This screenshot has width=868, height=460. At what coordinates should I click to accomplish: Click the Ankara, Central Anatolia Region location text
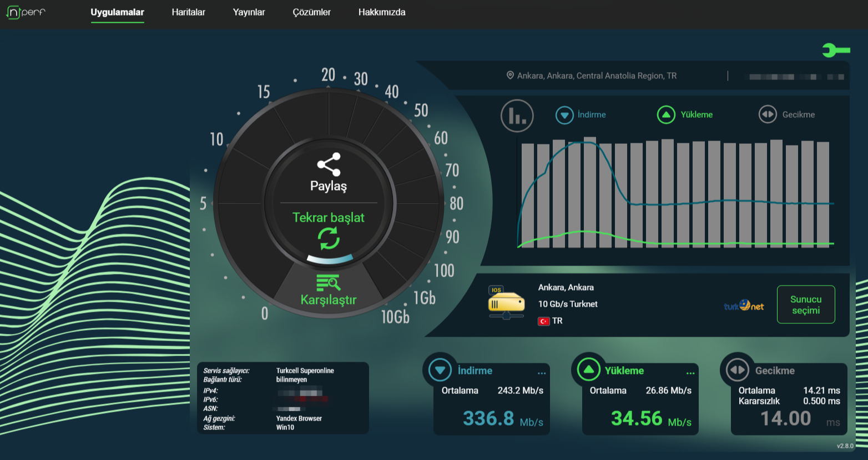(597, 76)
